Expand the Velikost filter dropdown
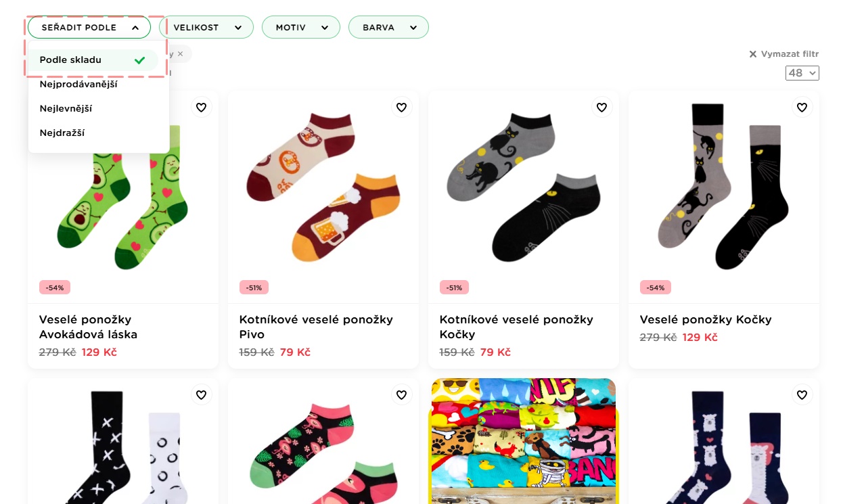This screenshot has height=504, width=864. 206,28
